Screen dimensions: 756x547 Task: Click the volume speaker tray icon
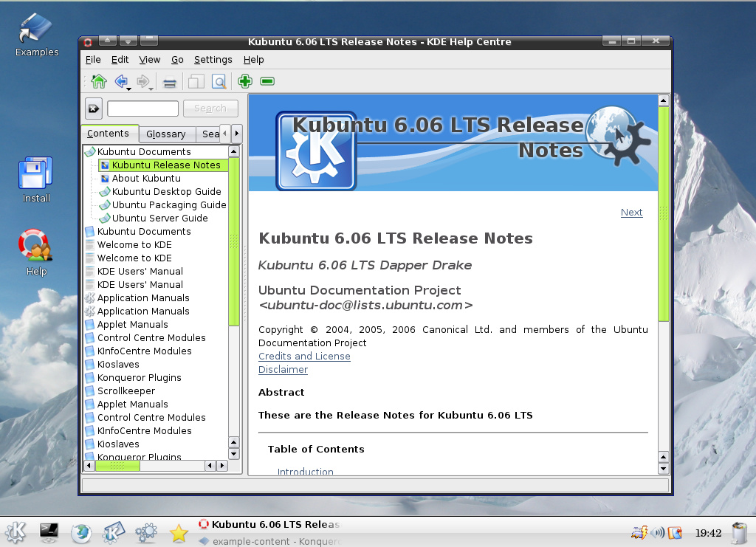point(656,532)
